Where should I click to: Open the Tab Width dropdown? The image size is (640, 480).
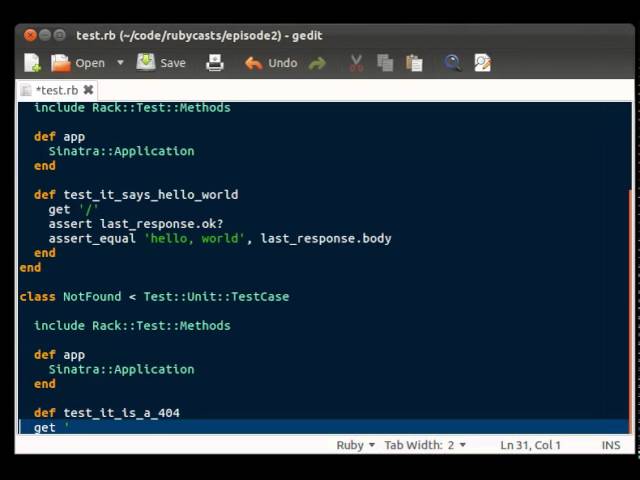point(425,445)
